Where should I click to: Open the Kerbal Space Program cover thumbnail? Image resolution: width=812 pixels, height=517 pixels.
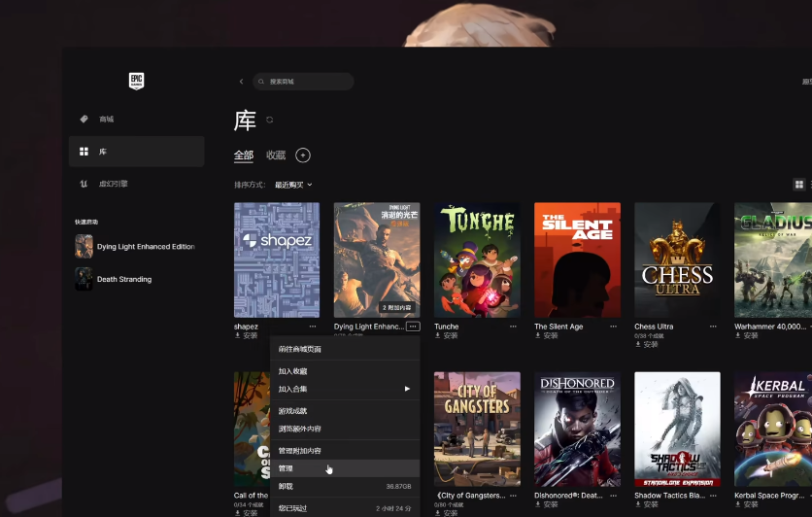click(x=773, y=429)
